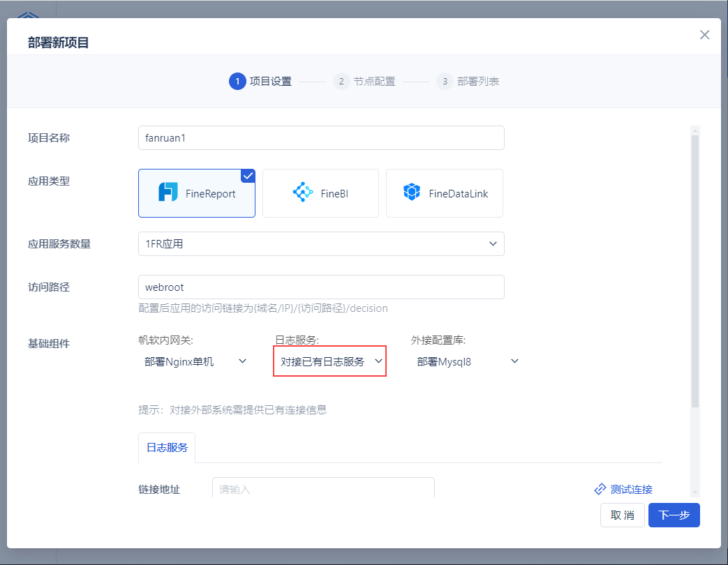Click the 项目名称 input field fanruan1
The width and height of the screenshot is (728, 565).
pyautogui.click(x=321, y=138)
